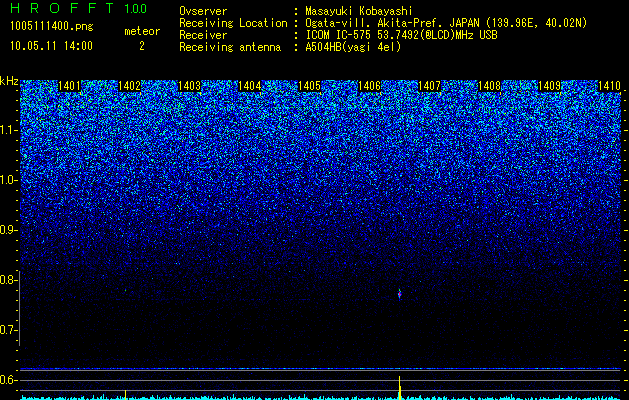Click the Receiving antenna field label

(230, 47)
